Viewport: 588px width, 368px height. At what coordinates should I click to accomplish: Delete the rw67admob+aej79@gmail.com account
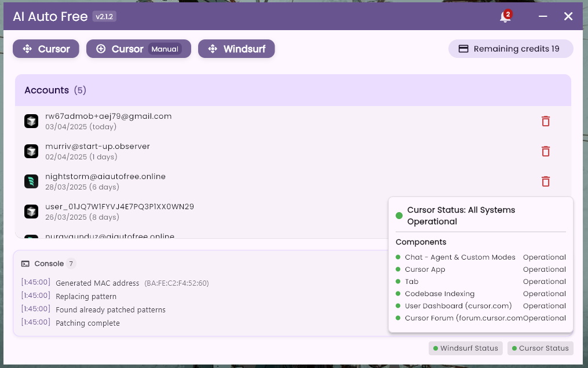click(546, 121)
